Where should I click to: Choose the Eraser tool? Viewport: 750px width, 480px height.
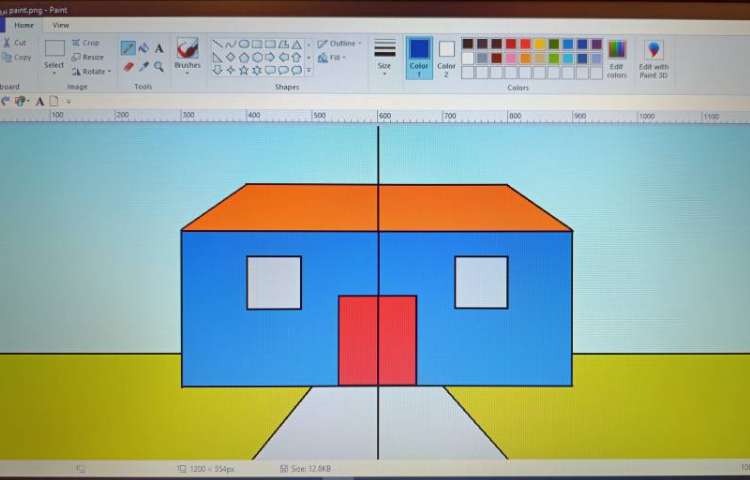pos(128,67)
